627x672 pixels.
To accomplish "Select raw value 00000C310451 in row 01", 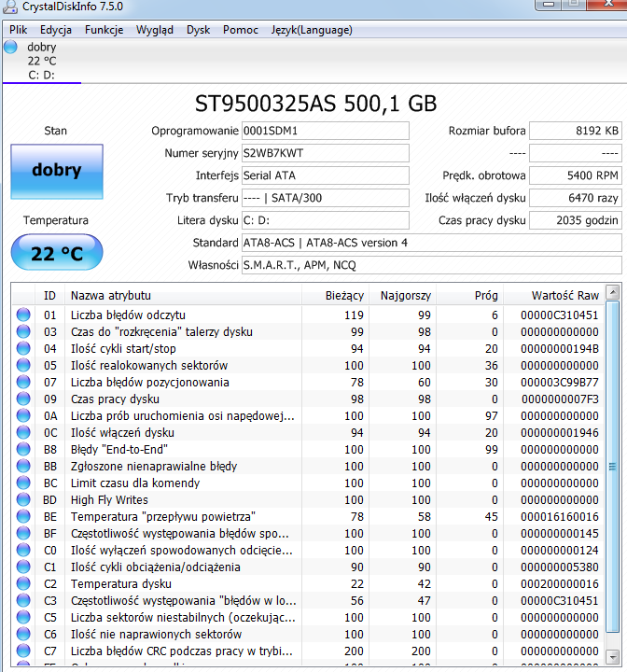I will tap(559, 315).
